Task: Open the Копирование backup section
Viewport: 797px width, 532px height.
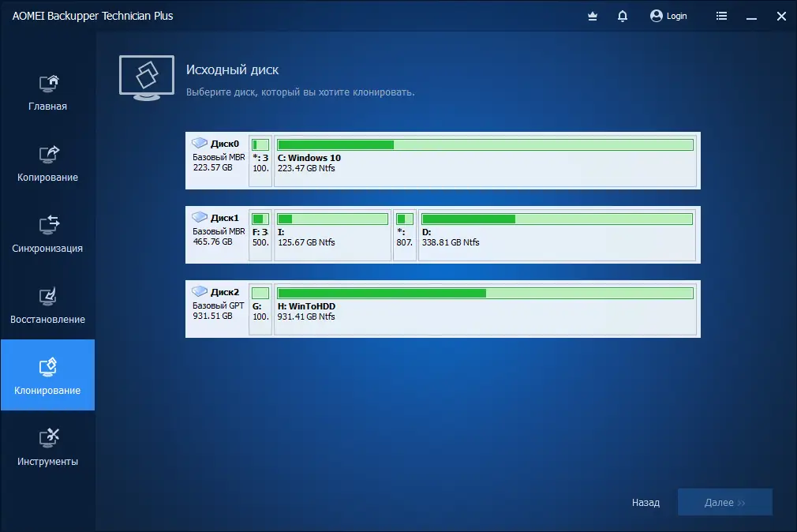Action: (x=48, y=164)
